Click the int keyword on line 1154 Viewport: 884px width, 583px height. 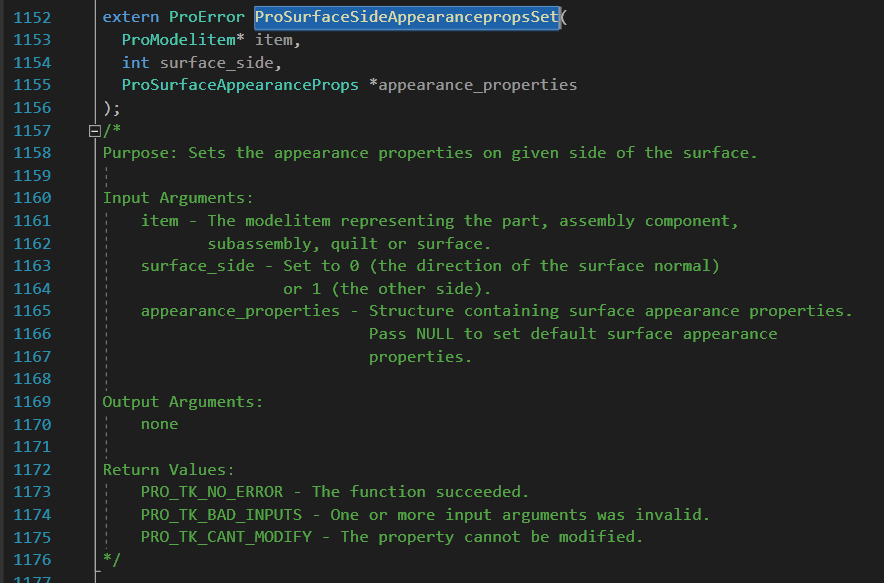click(135, 63)
